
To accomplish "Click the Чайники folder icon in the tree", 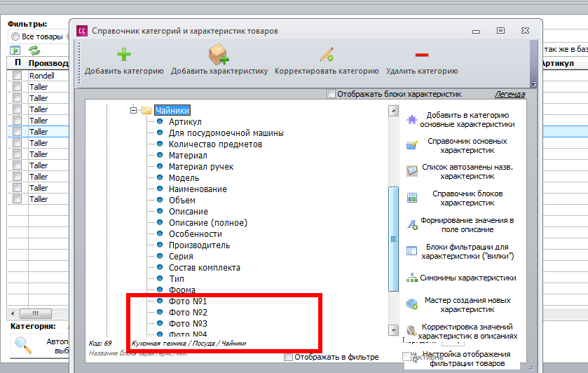I will point(146,110).
